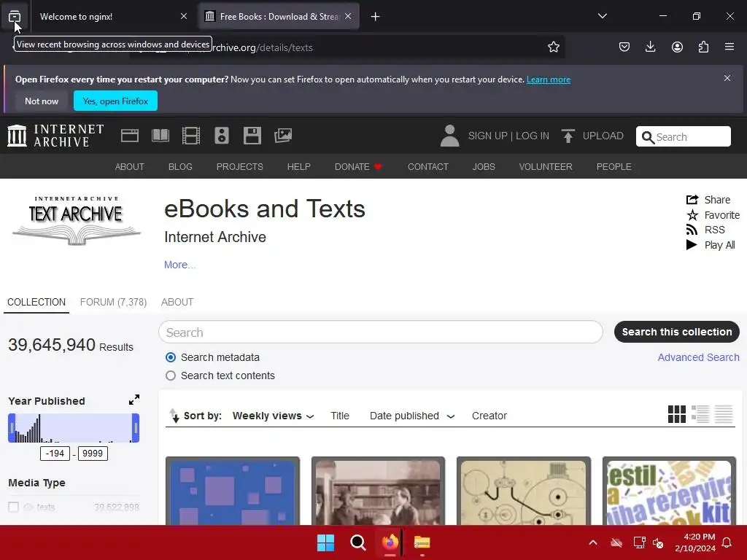Image resolution: width=747 pixels, height=560 pixels.
Task: Open Windows Start menu
Action: [326, 542]
